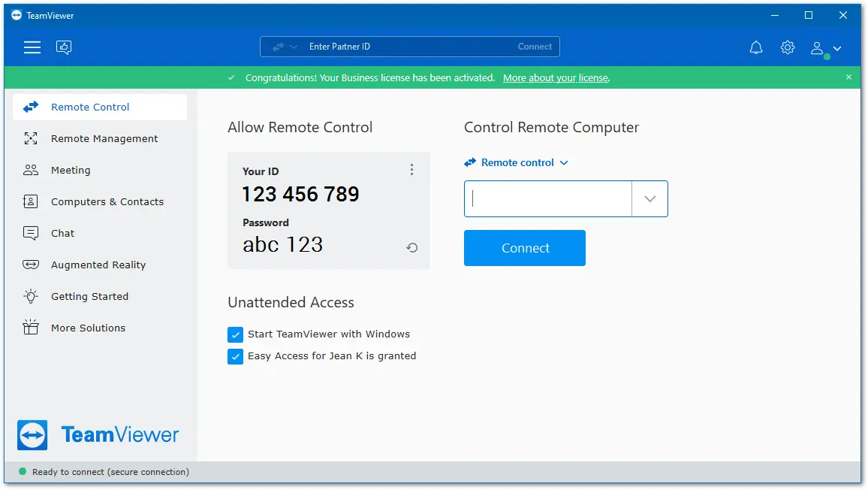
Task: Click the TeamViewer logo in sidebar
Action: [98, 435]
